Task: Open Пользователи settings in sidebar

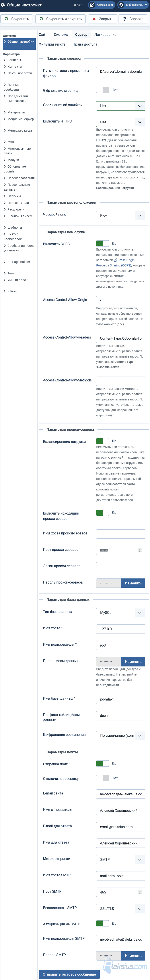Action: pos(18,203)
